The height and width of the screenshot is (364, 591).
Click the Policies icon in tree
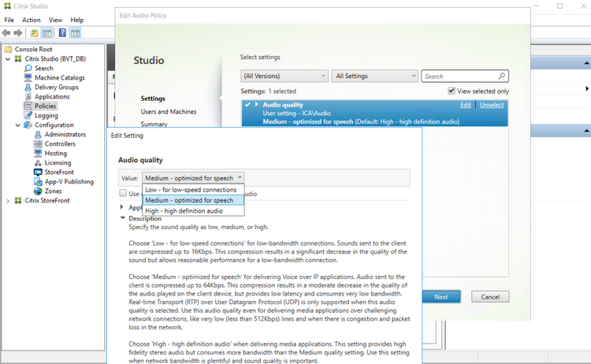tap(28, 106)
